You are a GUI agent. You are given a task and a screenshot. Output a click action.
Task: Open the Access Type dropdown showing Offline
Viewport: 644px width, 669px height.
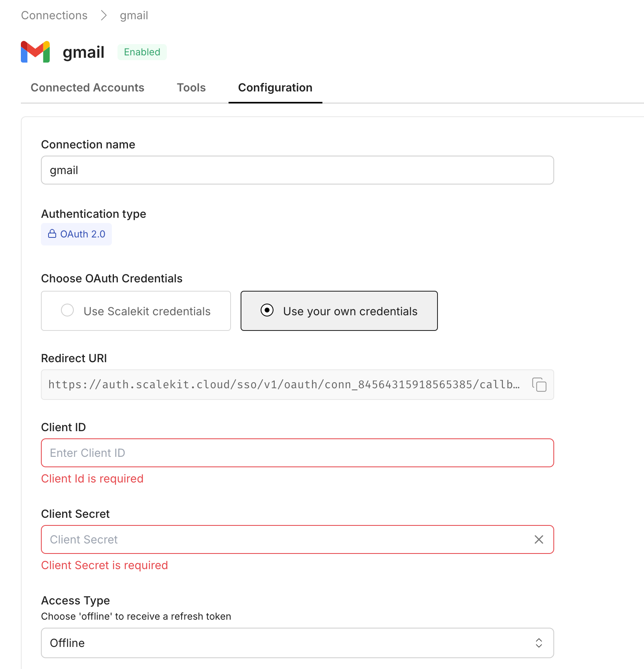tap(297, 643)
